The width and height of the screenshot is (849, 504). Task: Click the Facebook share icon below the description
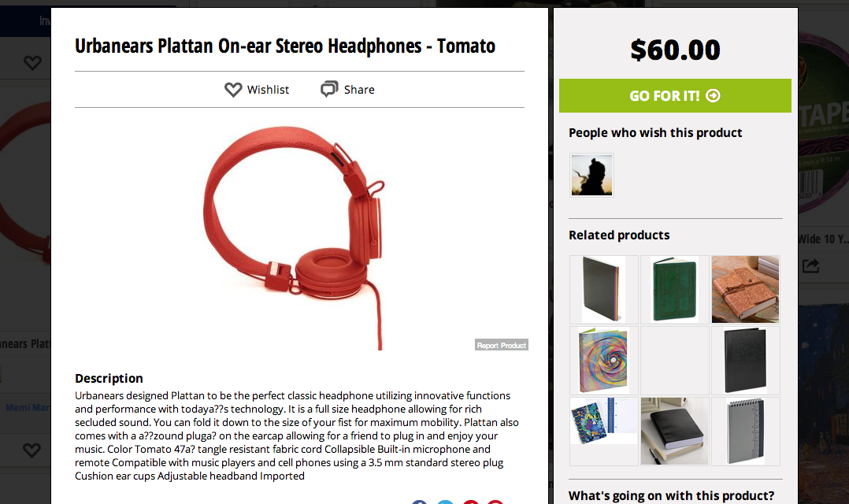pos(419,502)
